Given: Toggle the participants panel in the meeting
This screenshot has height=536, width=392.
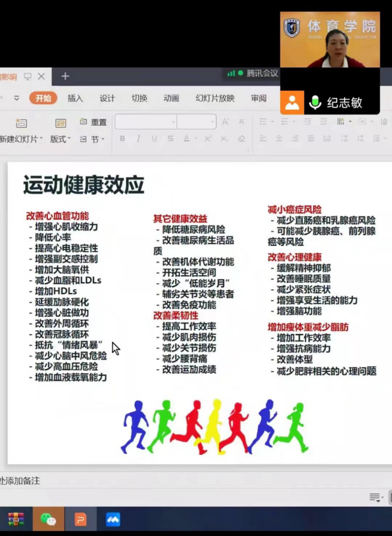Looking at the screenshot, I should point(292,102).
